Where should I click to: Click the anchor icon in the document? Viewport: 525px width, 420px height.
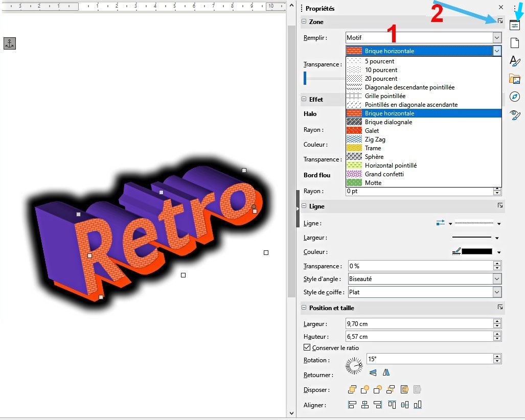(10, 43)
